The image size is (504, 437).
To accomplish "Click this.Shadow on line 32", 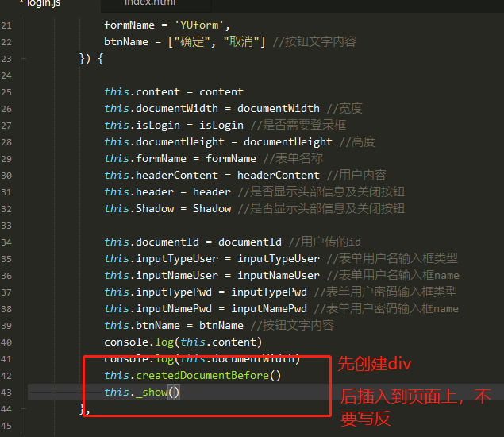I will coord(139,208).
